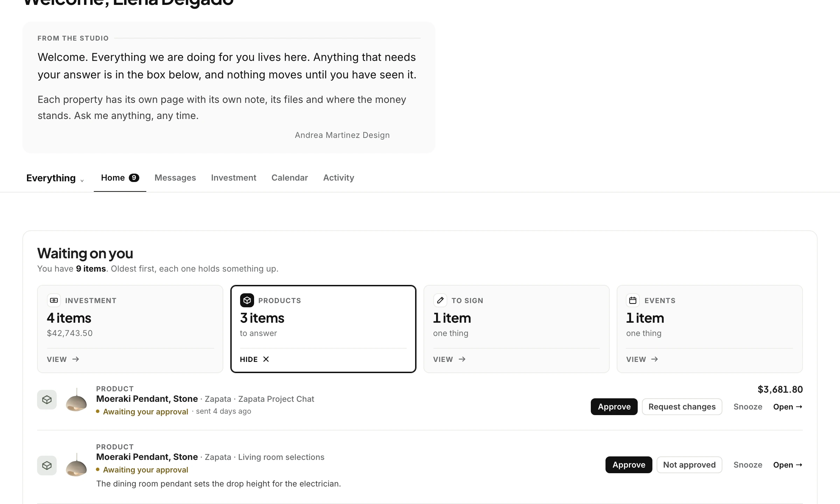This screenshot has width=840, height=504.
Task: Open pendant thumbnail in Zapata Project Chat row
Action: coord(76,400)
